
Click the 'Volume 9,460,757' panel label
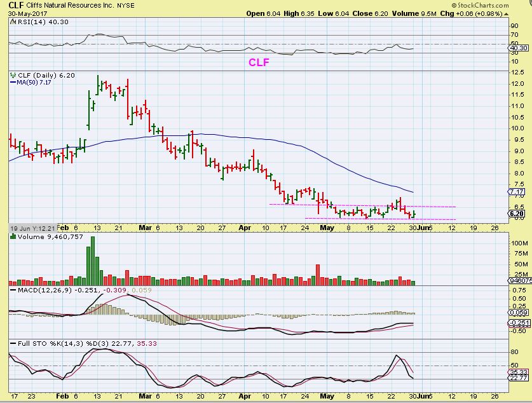(50, 236)
